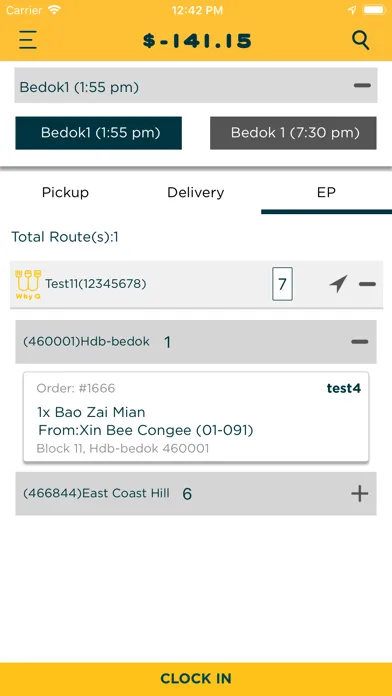Open the hamburger menu

[x=28, y=40]
